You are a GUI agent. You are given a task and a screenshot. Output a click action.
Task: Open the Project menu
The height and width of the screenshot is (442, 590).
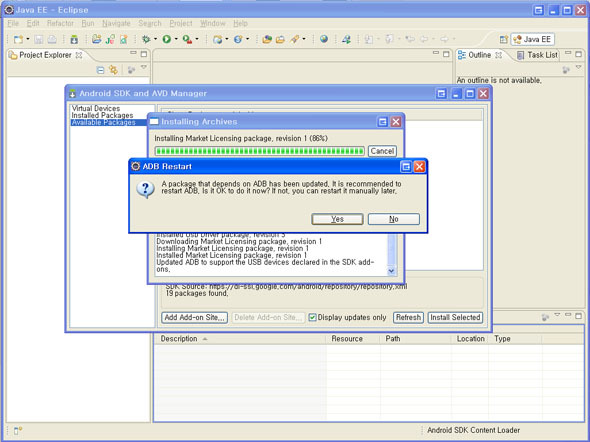click(x=181, y=23)
